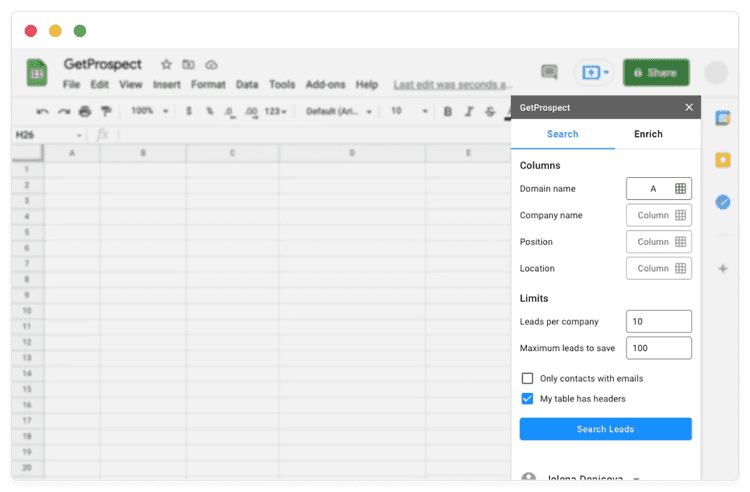Expand the present button dropdown arrow
This screenshot has height=492, width=750.
pyautogui.click(x=606, y=72)
